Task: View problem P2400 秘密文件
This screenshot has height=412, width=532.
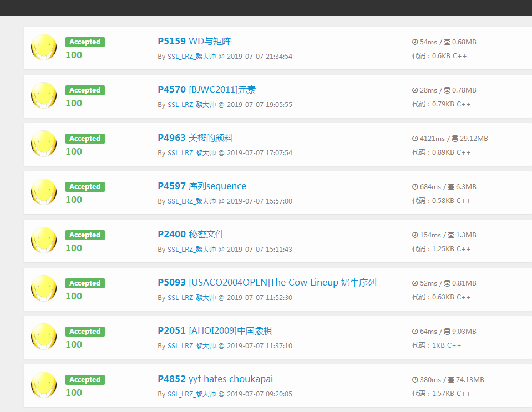Action: pos(191,234)
